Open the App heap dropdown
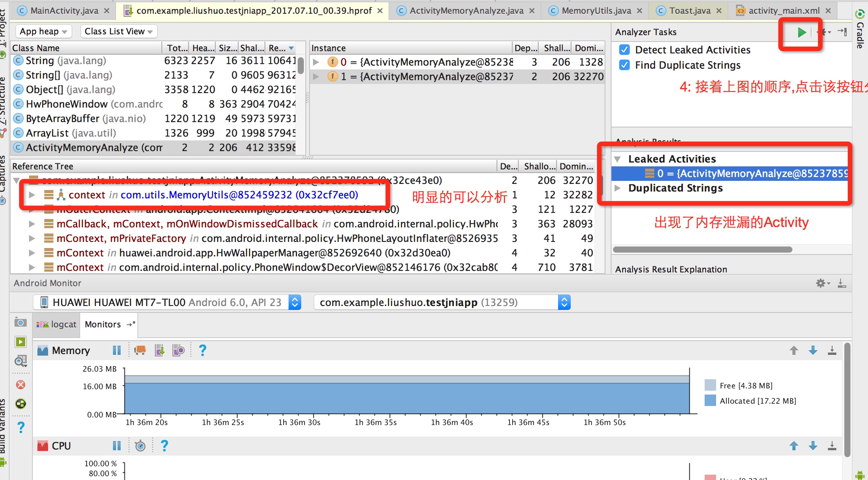The height and width of the screenshot is (480, 868). pos(43,32)
